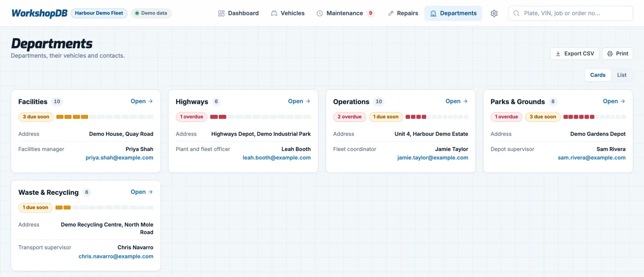Email sam.rivera@example.com
Image resolution: width=644 pixels, height=277 pixels.
pyautogui.click(x=592, y=158)
